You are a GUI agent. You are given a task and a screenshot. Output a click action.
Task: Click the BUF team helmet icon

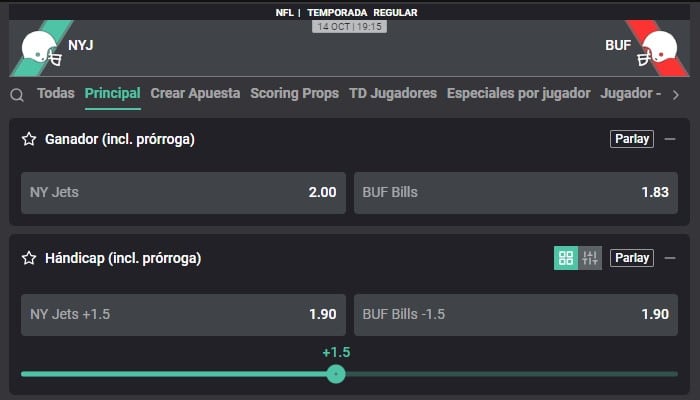(659, 48)
